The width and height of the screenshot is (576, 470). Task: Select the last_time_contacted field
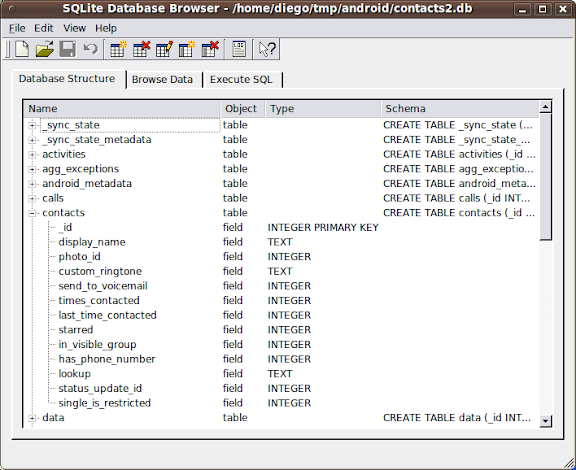coord(107,315)
